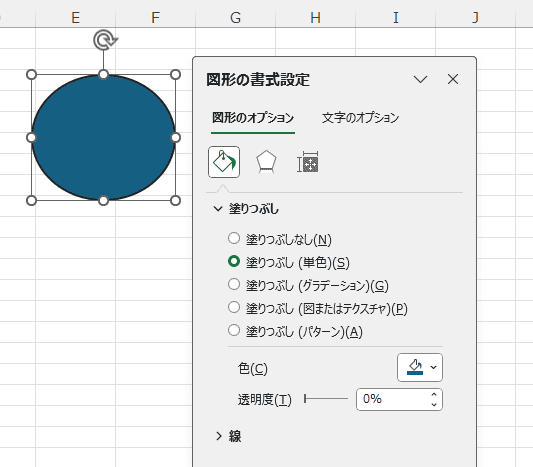This screenshot has height=467, width=533.
Task: Click the shape's rotation handle
Action: point(105,40)
